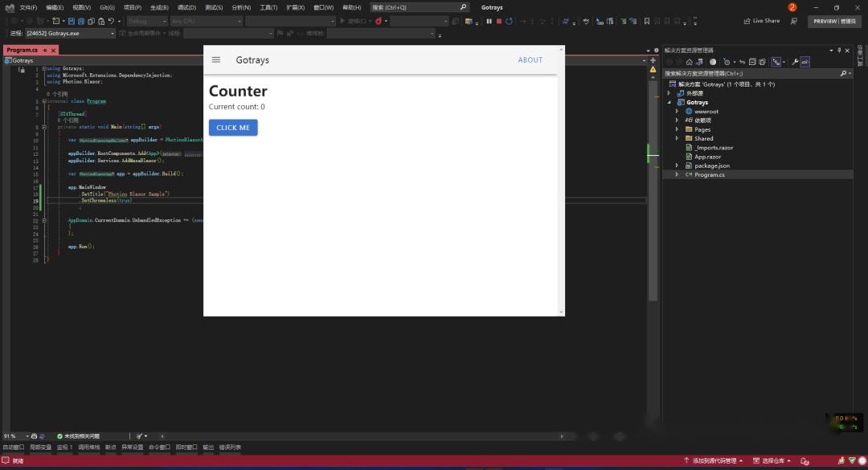Viewport: 868px width, 470px height.
Task: Open the ABOUT link in Gotrays
Action: (x=530, y=59)
